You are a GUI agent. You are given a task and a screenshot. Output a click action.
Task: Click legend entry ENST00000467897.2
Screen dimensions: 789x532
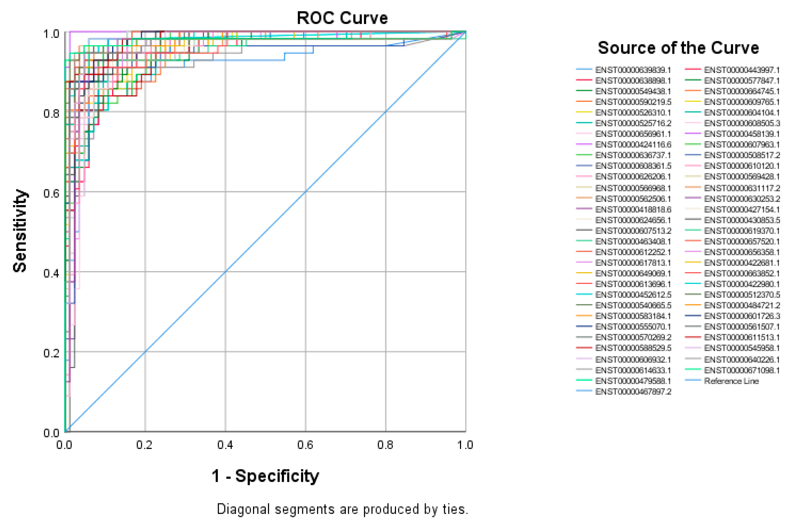coord(633,391)
